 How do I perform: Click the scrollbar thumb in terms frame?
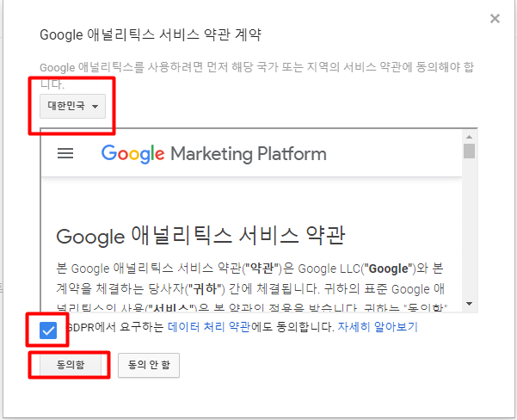click(x=469, y=151)
